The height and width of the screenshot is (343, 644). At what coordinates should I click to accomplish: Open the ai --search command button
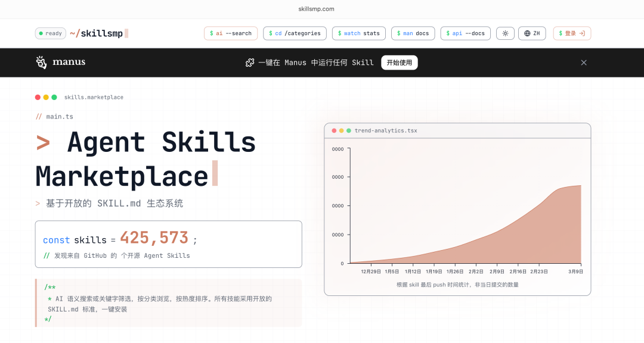click(x=230, y=33)
